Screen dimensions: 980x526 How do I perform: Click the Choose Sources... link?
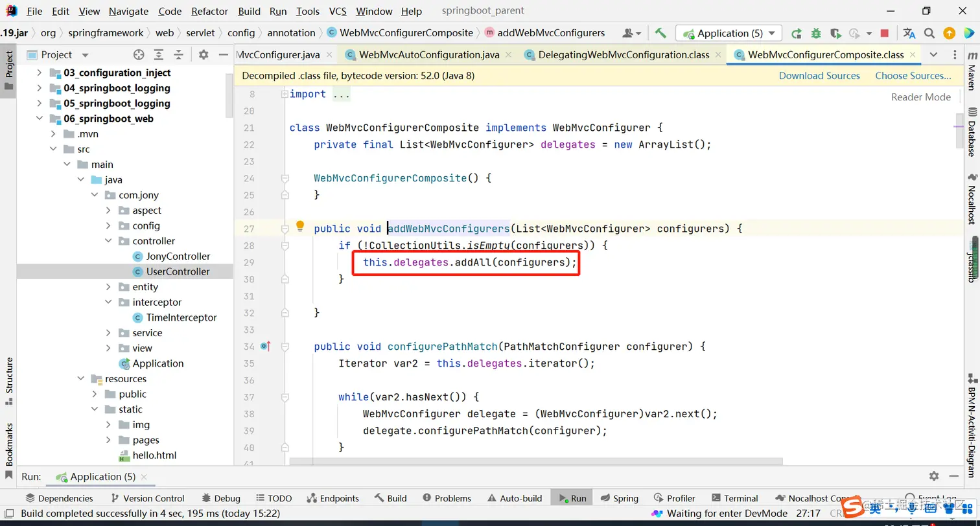tap(913, 76)
